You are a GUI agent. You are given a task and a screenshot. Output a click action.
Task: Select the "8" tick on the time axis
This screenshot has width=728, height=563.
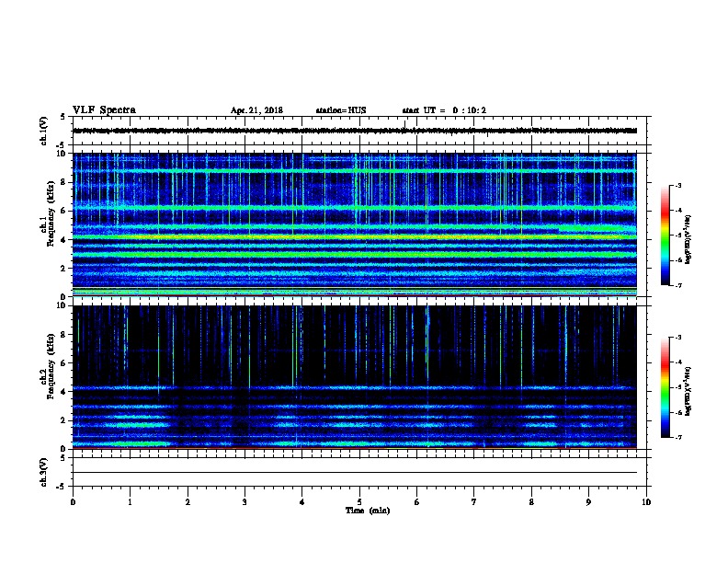(531, 502)
